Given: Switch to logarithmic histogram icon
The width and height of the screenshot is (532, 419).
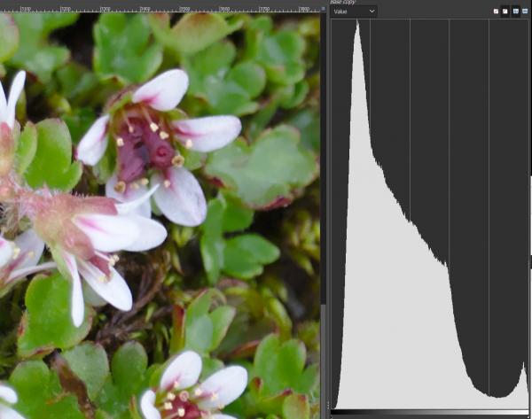Looking at the screenshot, I should point(525,12).
